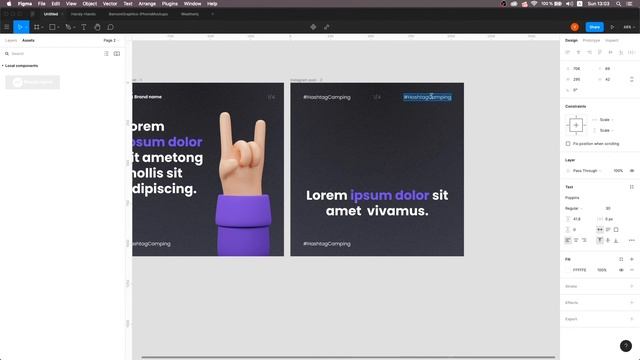
Task: Open the Page 2 dropdown
Action: pyautogui.click(x=111, y=40)
